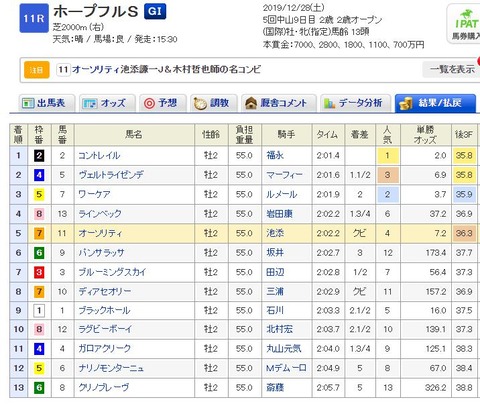The image size is (480, 410).
Task: Click the highlighted 36.3 後3F cell
Action: [x=464, y=233]
